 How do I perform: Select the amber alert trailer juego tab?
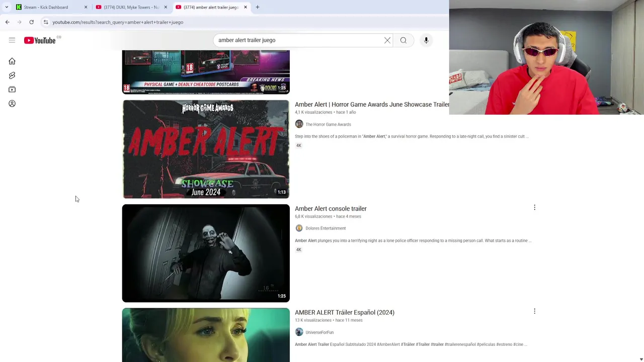[x=211, y=7]
